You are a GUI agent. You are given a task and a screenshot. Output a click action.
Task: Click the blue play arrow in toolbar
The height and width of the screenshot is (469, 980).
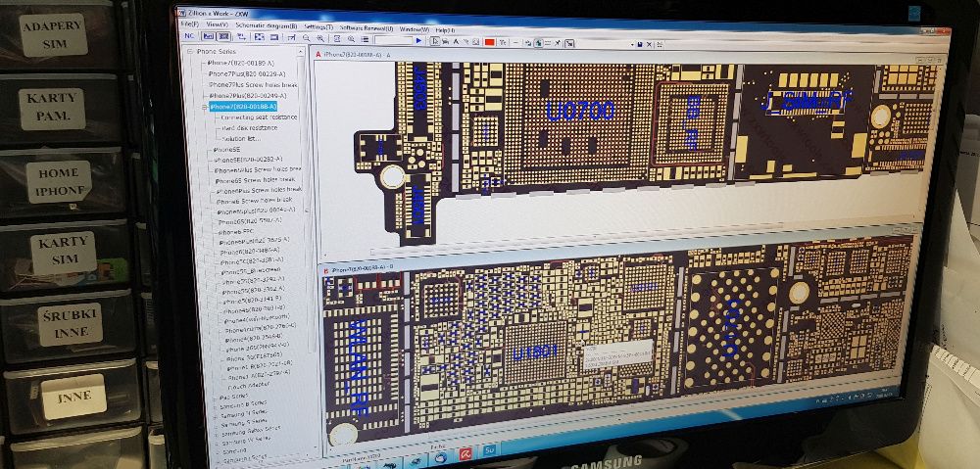[418, 40]
